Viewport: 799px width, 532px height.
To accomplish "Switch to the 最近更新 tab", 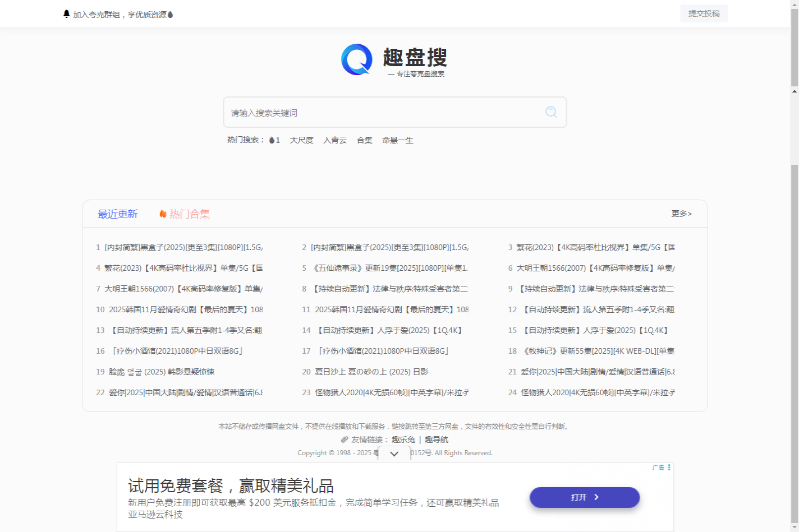I will point(118,214).
